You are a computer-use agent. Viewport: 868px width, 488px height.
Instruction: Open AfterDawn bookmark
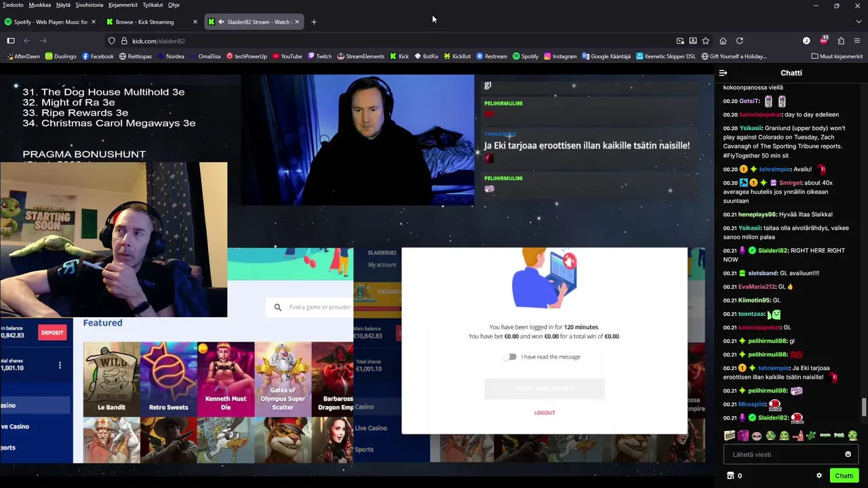tap(23, 56)
